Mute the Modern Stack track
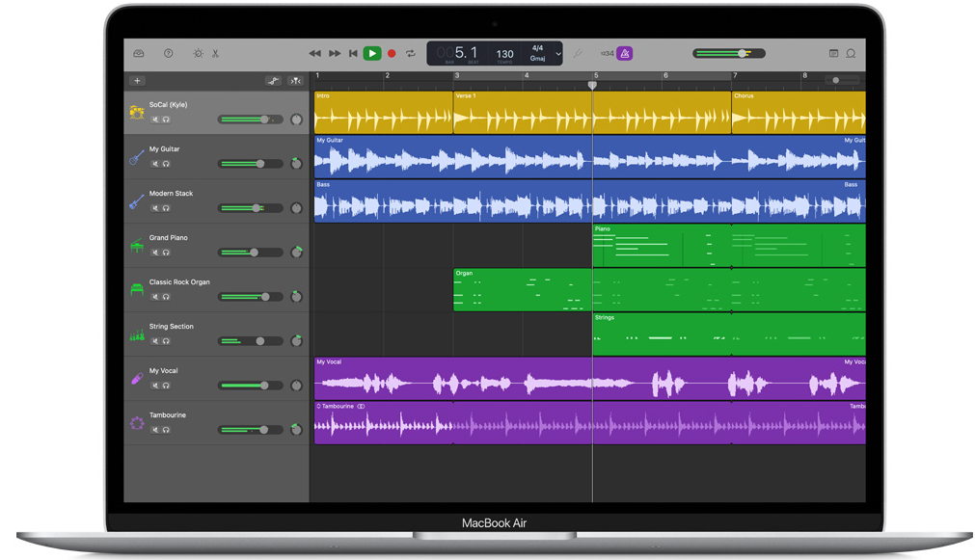975x560 pixels. point(155,208)
